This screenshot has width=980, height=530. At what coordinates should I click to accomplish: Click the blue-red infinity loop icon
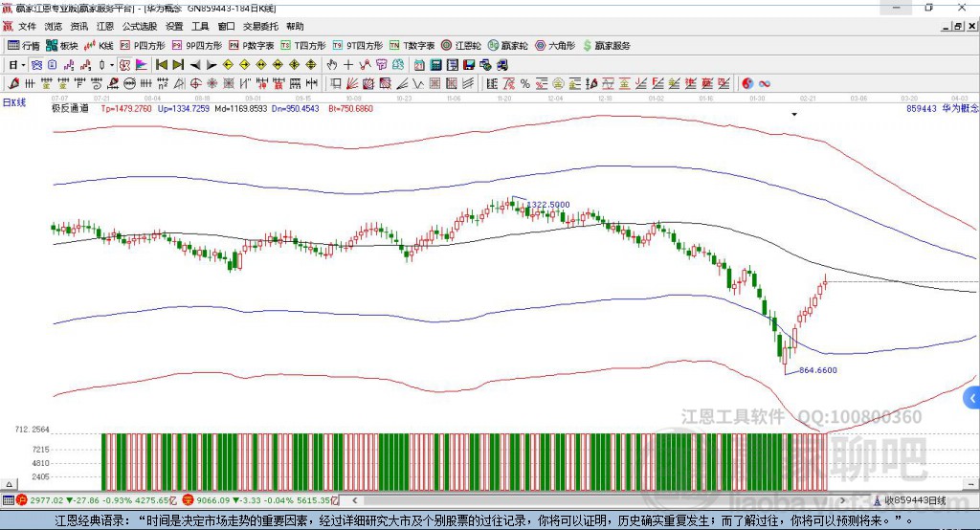coord(765,84)
